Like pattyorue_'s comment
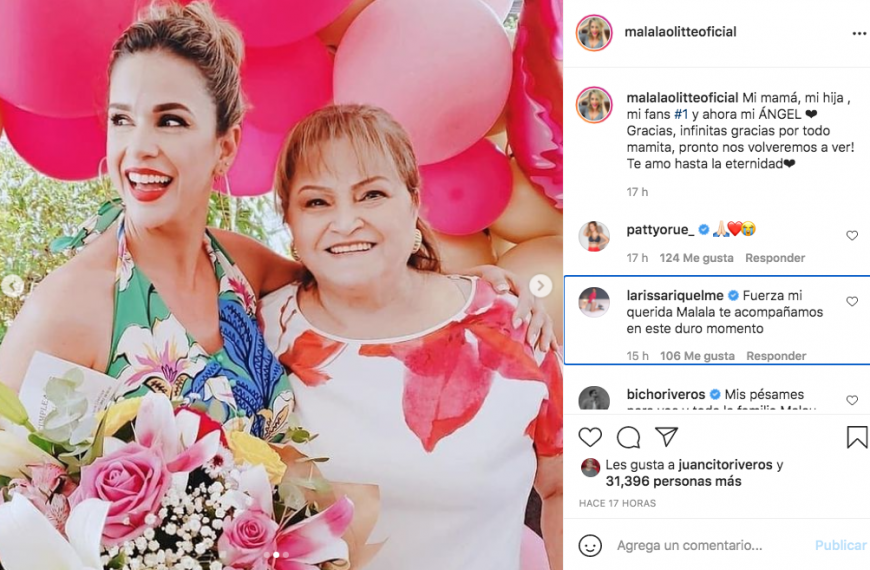Image resolution: width=870 pixels, height=570 pixels. coord(852,235)
